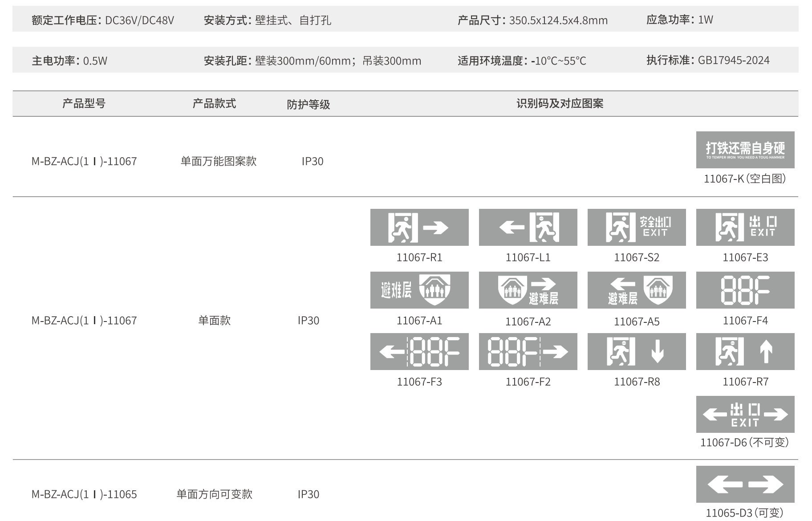Click the 11067-F3 left arrow floor sign
Viewport: 812px width, 521px height.
[x=419, y=351]
